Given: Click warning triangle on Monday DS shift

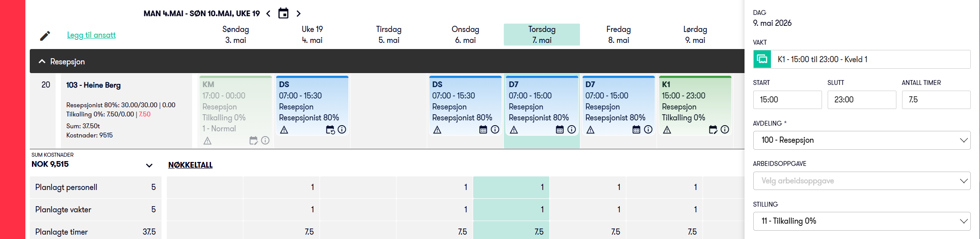Looking at the screenshot, I should 284,130.
